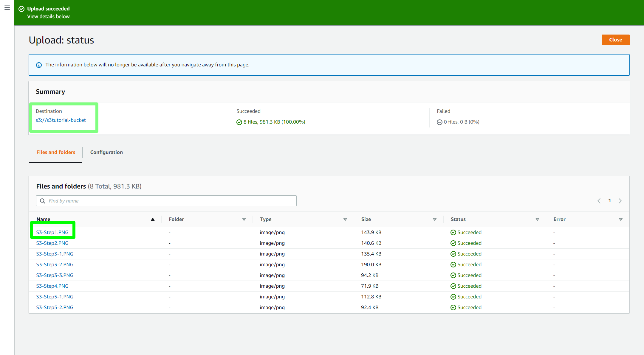
Task: Open the S3-Step5-2.PNG file link
Action: [x=55, y=307]
